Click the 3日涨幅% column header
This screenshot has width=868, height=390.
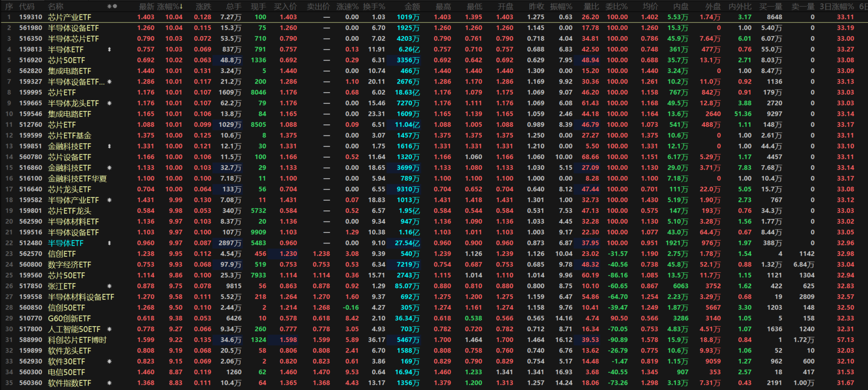(836, 6)
